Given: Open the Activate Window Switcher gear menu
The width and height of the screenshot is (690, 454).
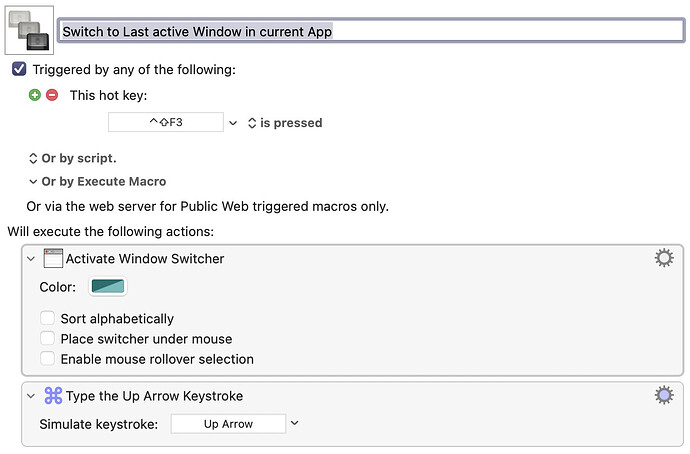Looking at the screenshot, I should tap(663, 259).
